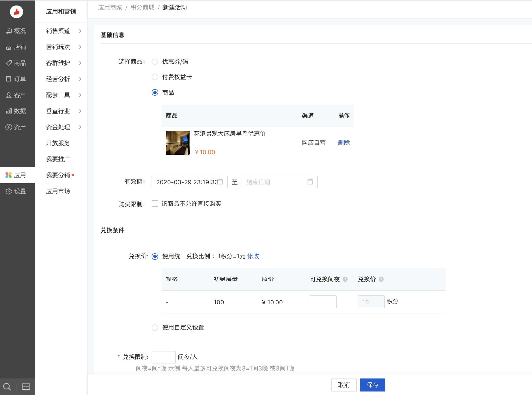Click the 删除 link for the product
Viewport: 532px width, 395px height.
344,142
